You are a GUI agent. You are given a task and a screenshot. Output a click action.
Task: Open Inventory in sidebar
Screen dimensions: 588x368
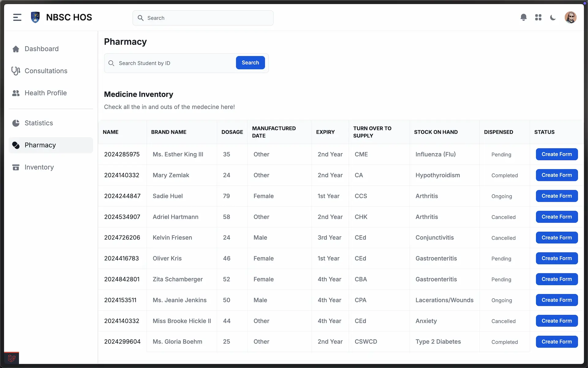point(51,167)
